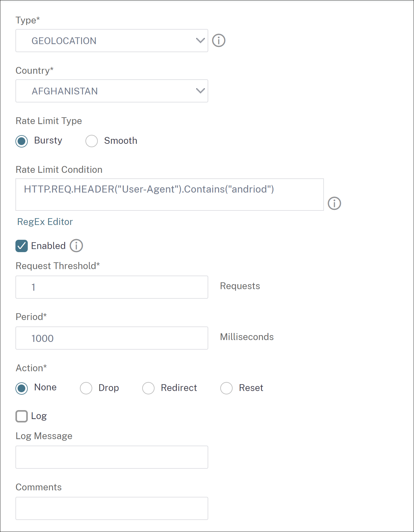The image size is (414, 532).
Task: Click the 'Comments' label
Action: [39, 487]
